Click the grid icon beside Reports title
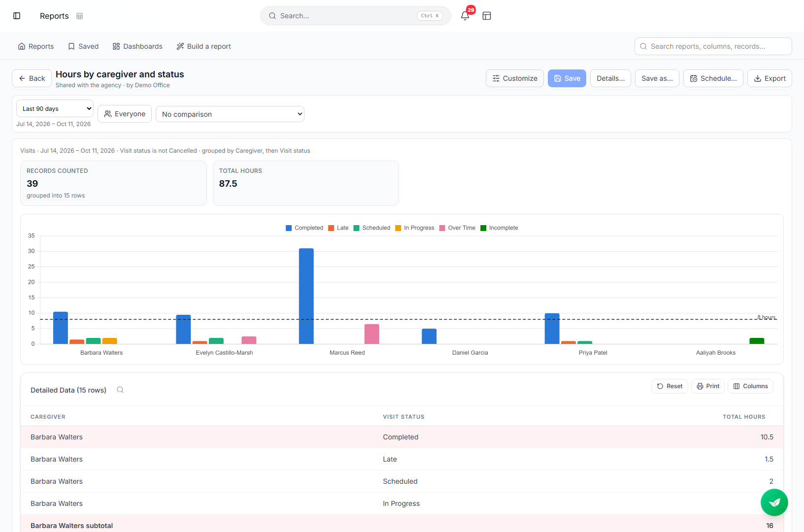 (x=80, y=16)
